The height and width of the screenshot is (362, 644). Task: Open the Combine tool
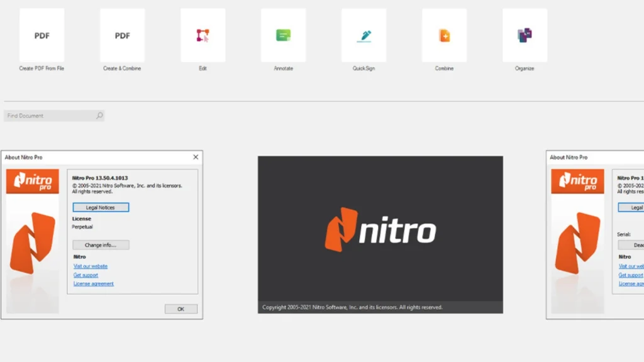coord(443,36)
